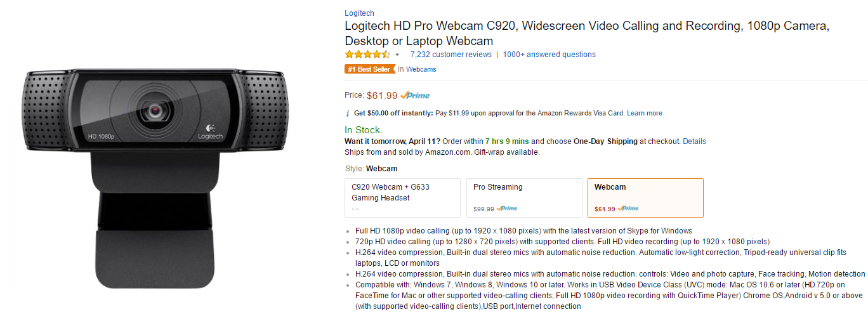Select C920 Webcam + G633 Gaming Headset style
Viewport: 868px width, 321px height.
402,198
